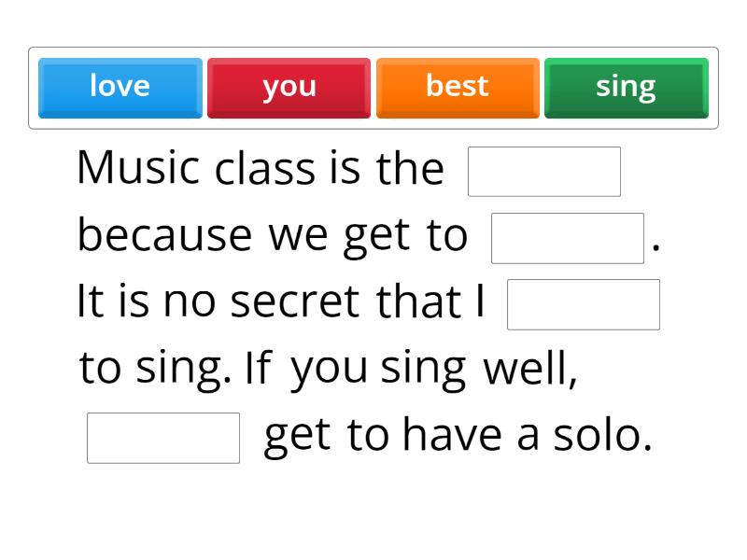The height and width of the screenshot is (560, 747).
Task: Click the green "sing" word tile
Action: pos(626,87)
